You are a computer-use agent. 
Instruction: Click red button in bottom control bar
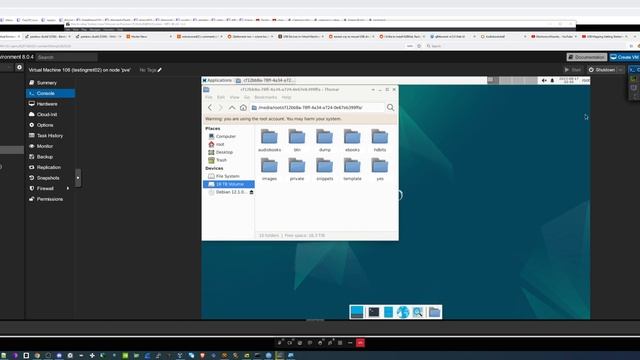point(360,343)
